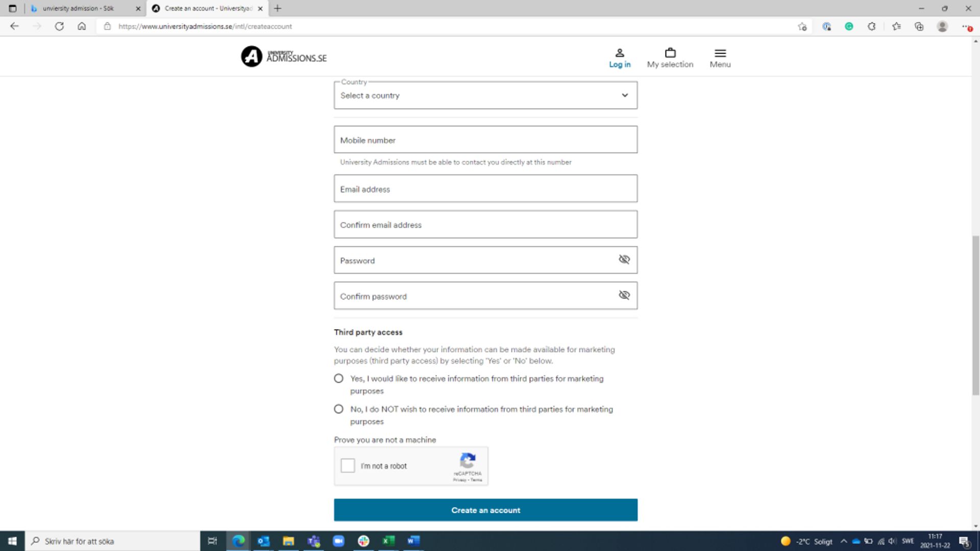Click the refresh page icon
The height and width of the screenshot is (551, 980).
59,26
